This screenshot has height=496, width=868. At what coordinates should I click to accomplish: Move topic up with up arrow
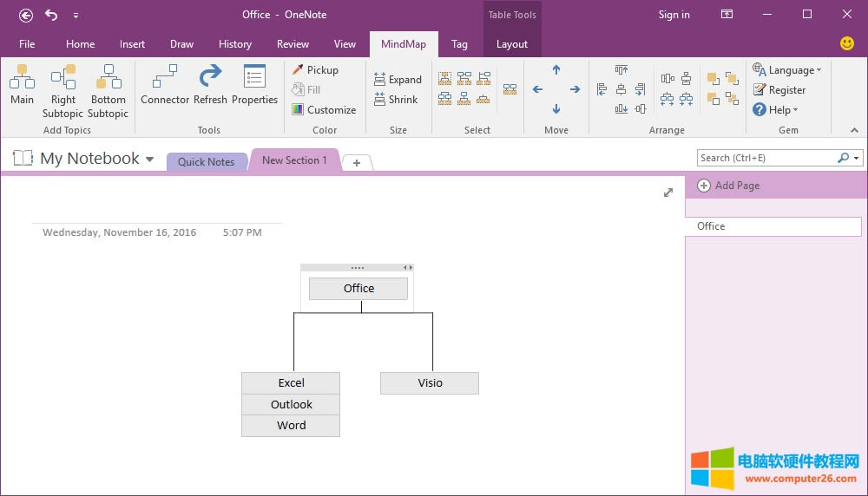coord(556,70)
